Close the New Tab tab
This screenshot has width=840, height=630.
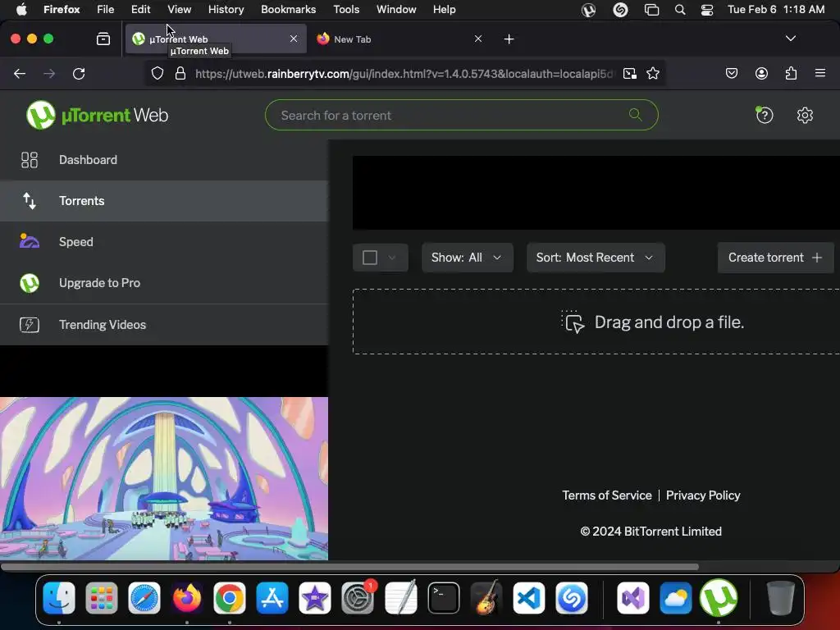(478, 39)
